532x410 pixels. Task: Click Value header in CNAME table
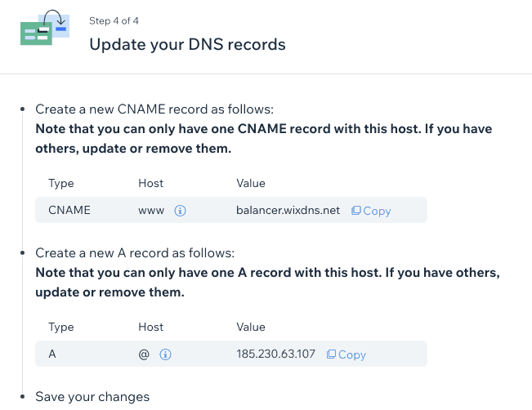[251, 183]
